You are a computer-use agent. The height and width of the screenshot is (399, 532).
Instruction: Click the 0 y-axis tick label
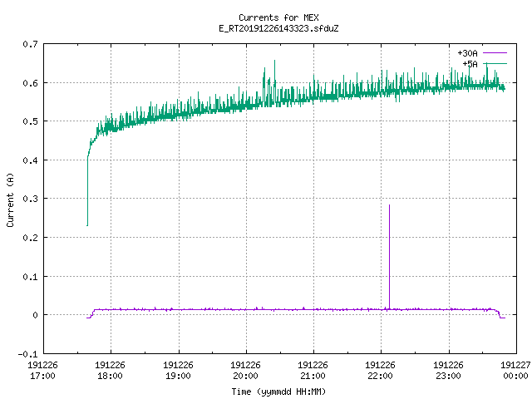[x=35, y=315]
